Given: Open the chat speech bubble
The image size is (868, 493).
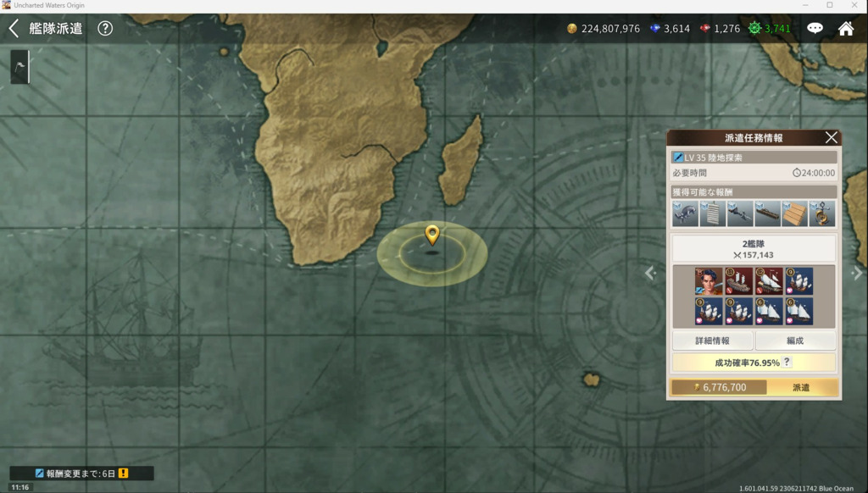Looking at the screenshot, I should (815, 28).
